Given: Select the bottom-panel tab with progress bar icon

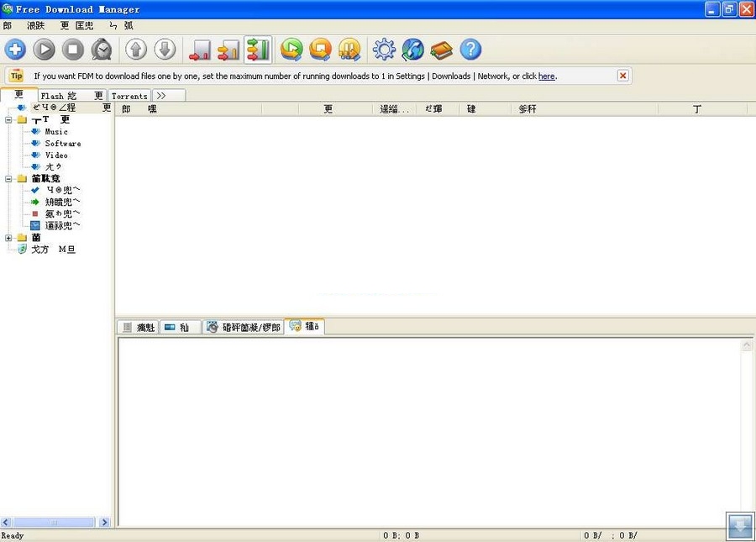Looking at the screenshot, I should point(181,328).
